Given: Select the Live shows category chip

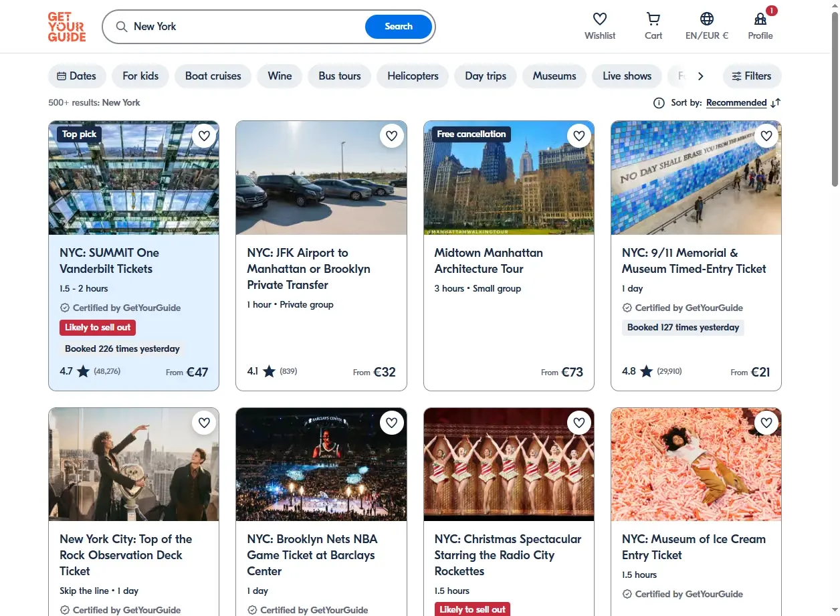Looking at the screenshot, I should pos(627,76).
